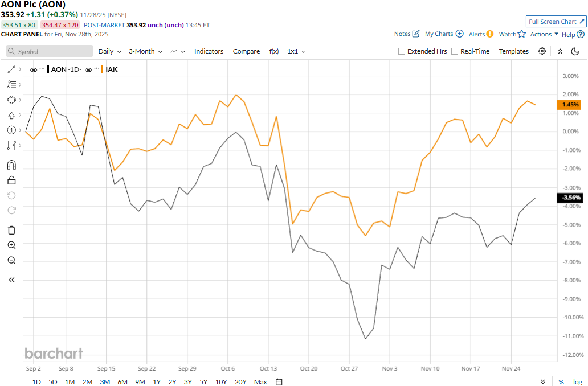This screenshot has height=386, width=588.
Task: Open the 3-Month period dropdown
Action: coord(145,51)
